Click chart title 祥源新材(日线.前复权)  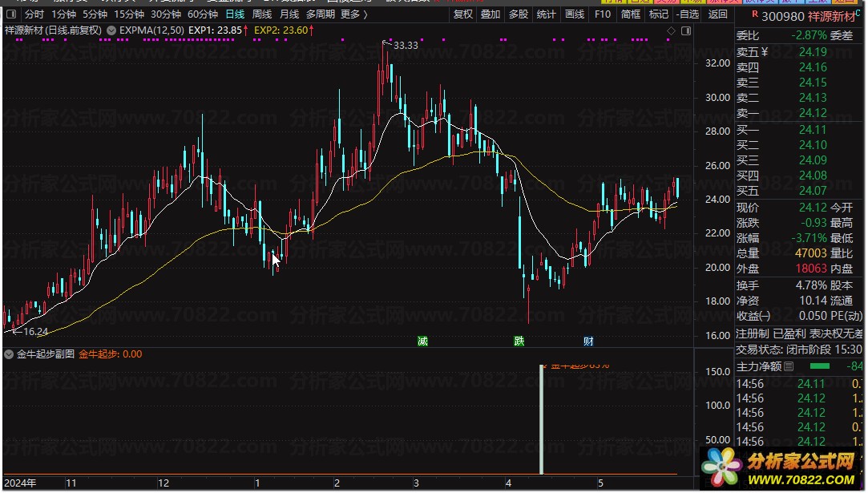pyautogui.click(x=53, y=30)
